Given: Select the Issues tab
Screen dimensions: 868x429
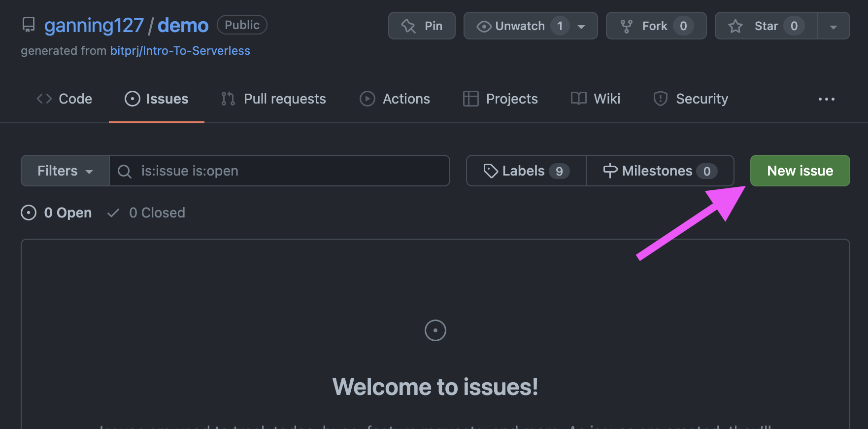Looking at the screenshot, I should click(x=157, y=99).
